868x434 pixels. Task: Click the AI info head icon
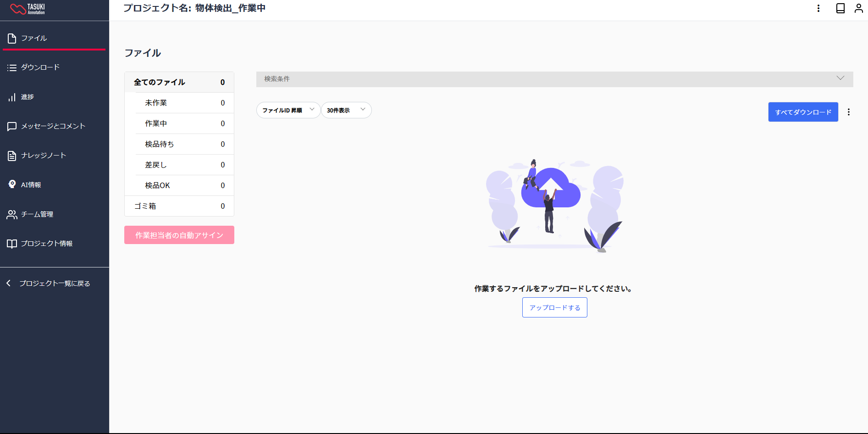12,184
